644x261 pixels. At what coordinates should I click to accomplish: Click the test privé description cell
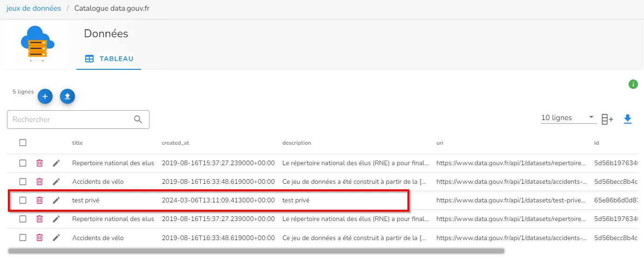point(296,200)
